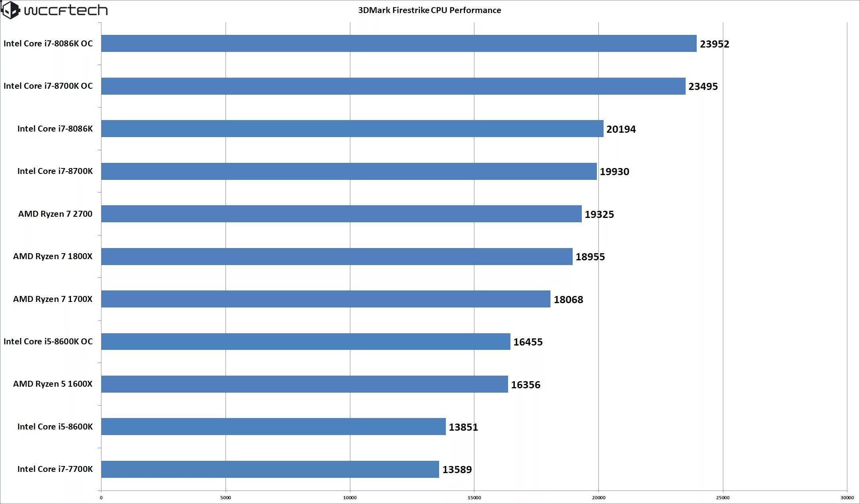860x504 pixels.
Task: Click the 19325 score value
Action: [x=599, y=214]
